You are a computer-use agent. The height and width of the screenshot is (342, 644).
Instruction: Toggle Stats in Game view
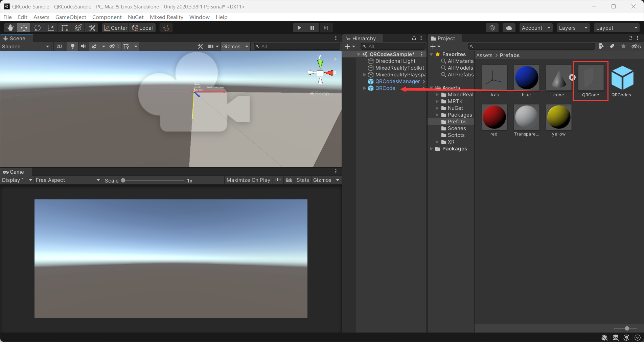tap(303, 180)
